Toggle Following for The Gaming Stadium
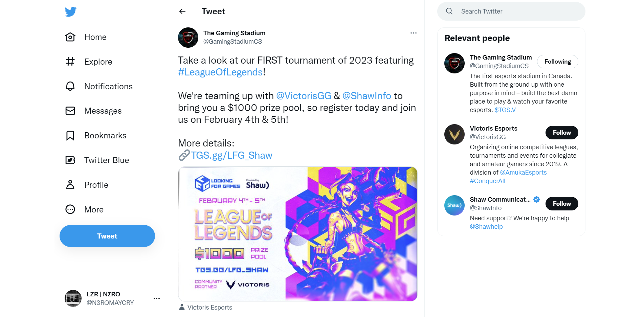Image resolution: width=644 pixels, height=317 pixels. pos(557,62)
